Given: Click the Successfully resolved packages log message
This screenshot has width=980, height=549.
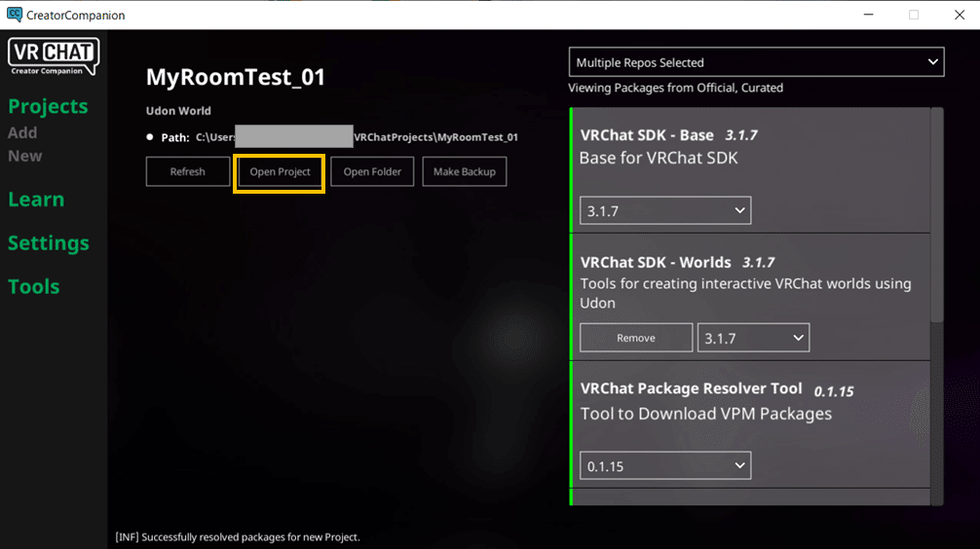Looking at the screenshot, I should [x=238, y=537].
